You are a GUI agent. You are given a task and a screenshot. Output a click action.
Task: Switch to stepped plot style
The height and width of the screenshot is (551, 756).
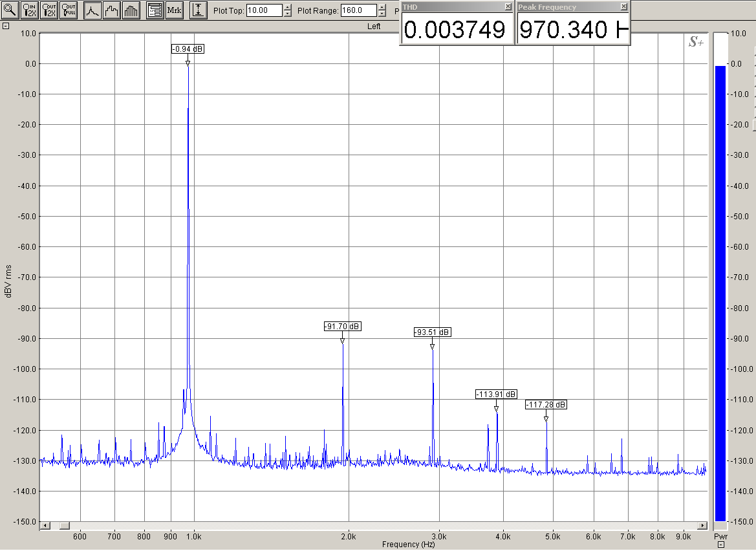[112, 10]
